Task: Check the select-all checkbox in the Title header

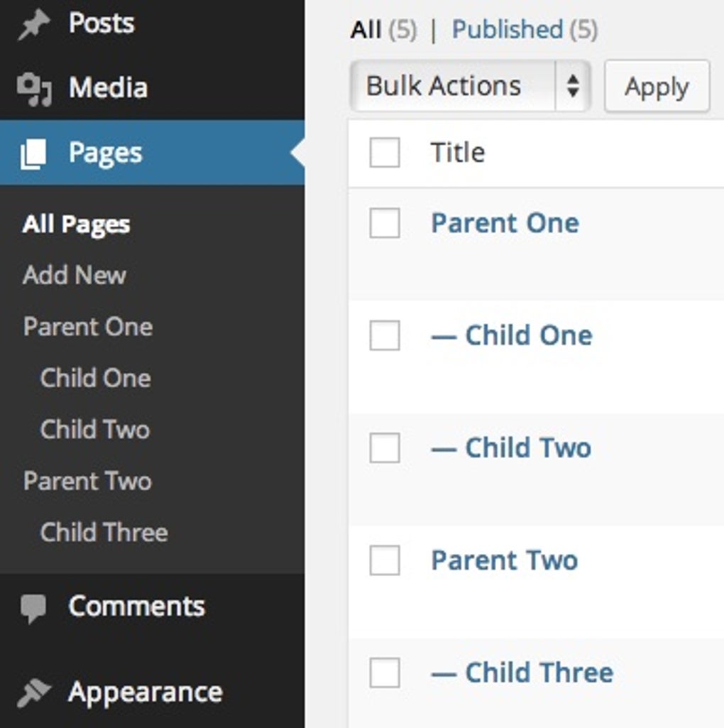Action: (x=383, y=151)
